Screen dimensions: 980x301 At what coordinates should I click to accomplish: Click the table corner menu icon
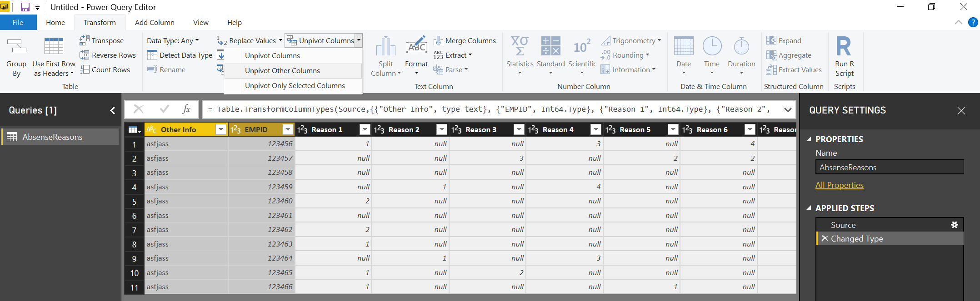[134, 129]
